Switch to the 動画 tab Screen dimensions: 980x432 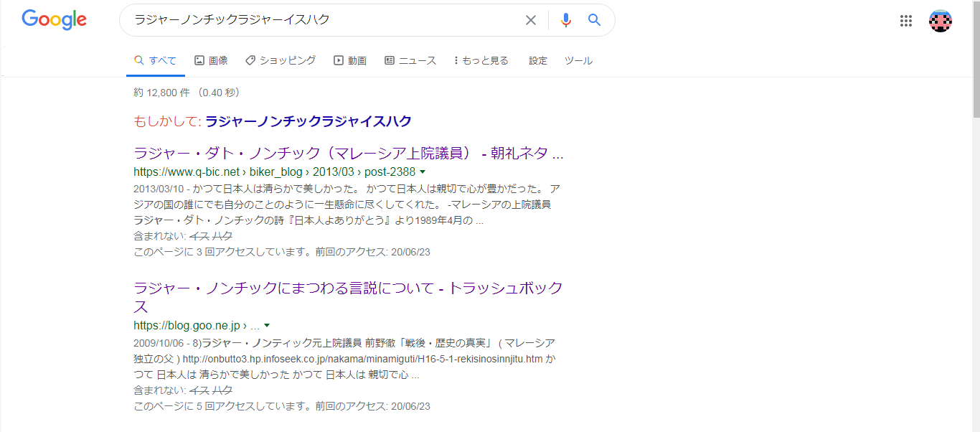350,60
